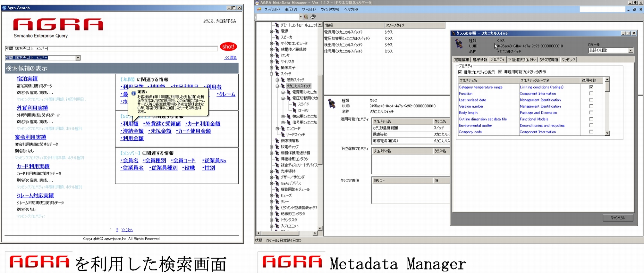Expand the エンコード tree node
The width and height of the screenshot is (644, 273).
[277, 128]
